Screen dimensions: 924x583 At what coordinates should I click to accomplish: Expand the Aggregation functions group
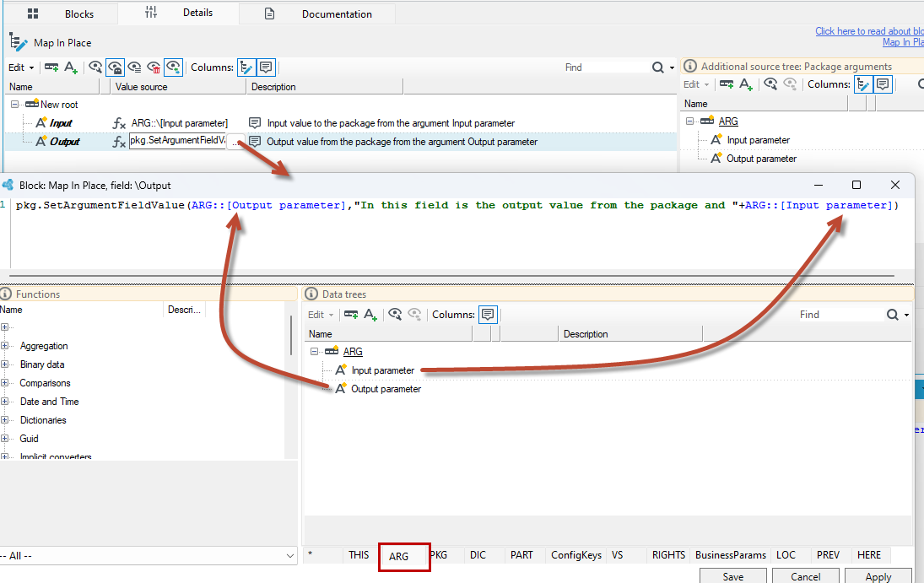pos(5,346)
